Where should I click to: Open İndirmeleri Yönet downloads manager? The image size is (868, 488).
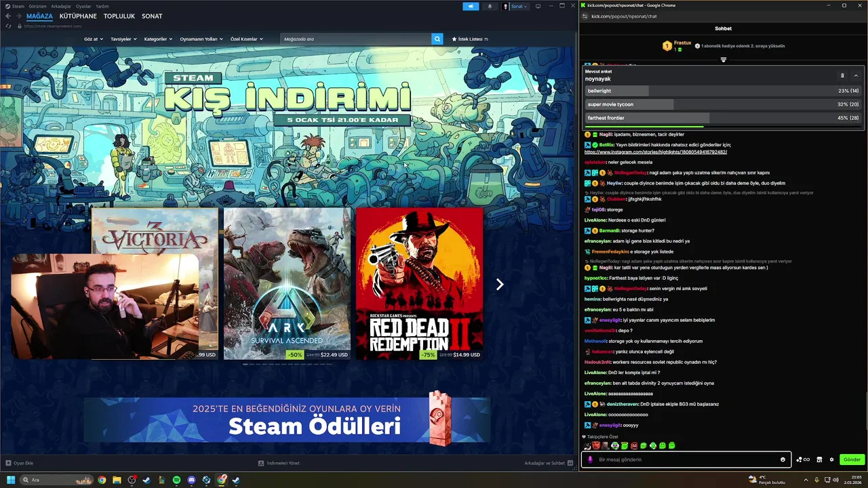pos(279,463)
